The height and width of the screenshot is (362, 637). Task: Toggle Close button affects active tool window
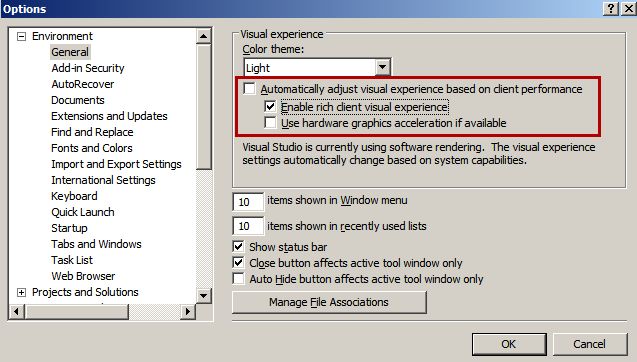pyautogui.click(x=238, y=262)
